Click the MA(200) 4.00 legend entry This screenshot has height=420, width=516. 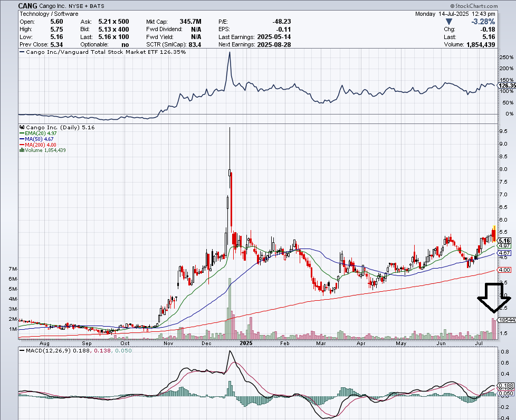38,145
